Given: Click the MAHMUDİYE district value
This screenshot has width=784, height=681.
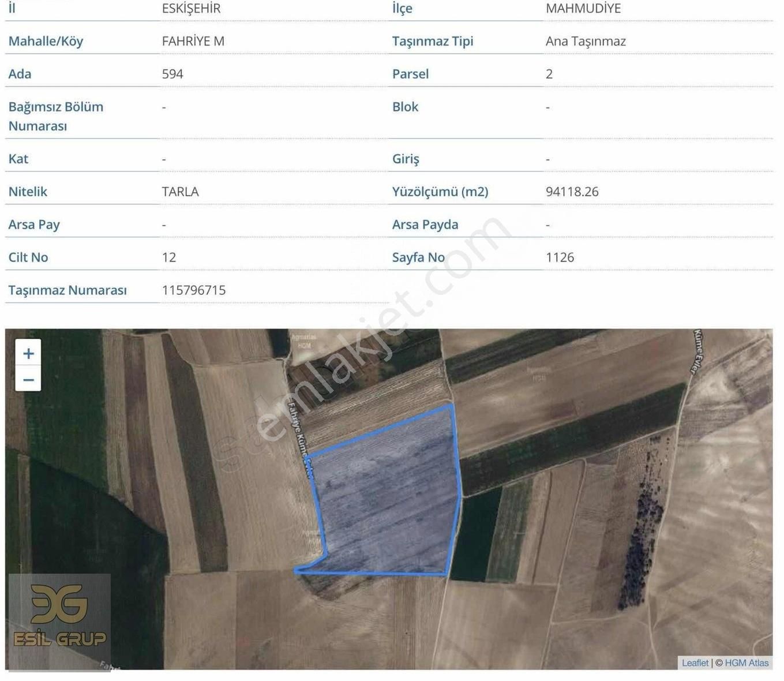Looking at the screenshot, I should [x=583, y=9].
